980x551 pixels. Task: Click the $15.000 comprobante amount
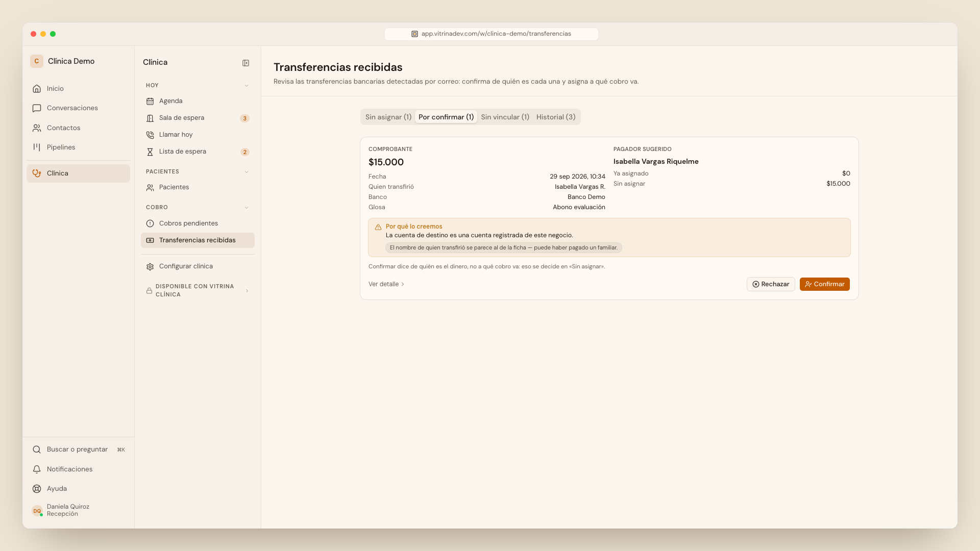[x=386, y=162]
